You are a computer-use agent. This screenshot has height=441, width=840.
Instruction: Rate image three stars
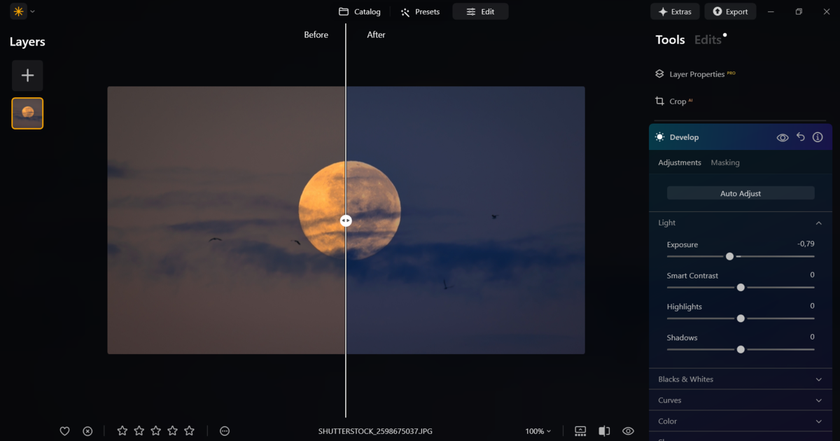click(x=156, y=431)
